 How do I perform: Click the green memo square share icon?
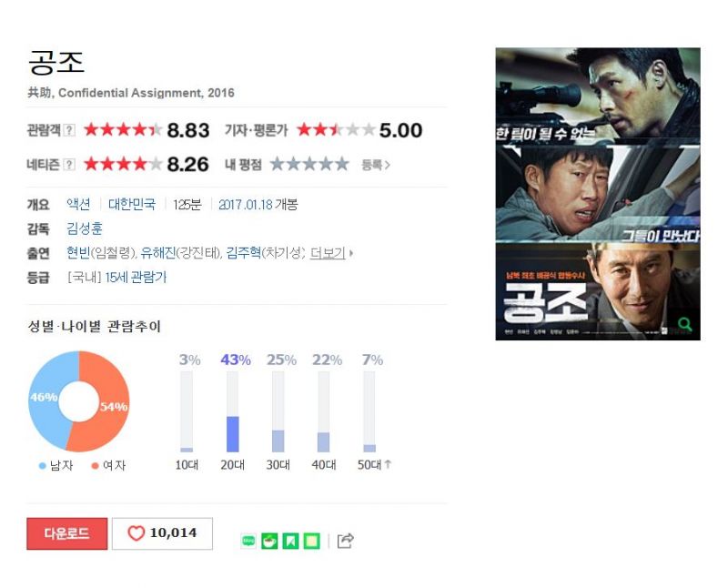[x=312, y=541]
